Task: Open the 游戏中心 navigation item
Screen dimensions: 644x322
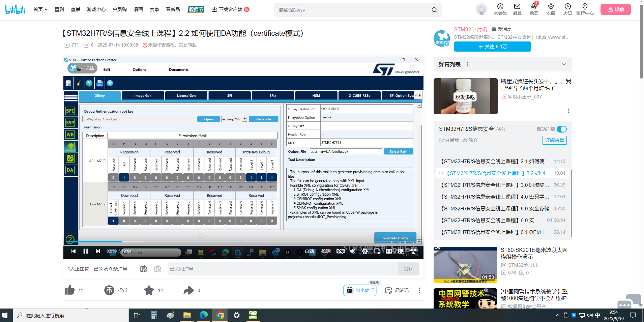Action: 96,9
